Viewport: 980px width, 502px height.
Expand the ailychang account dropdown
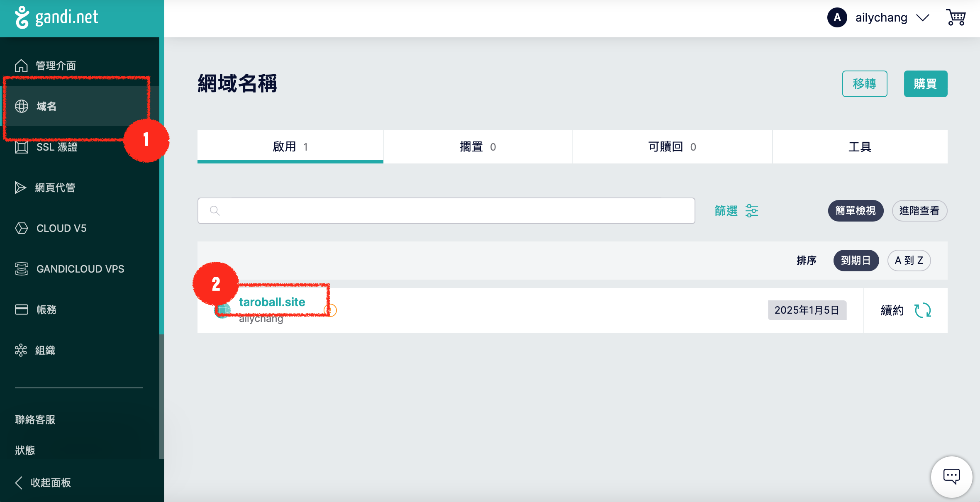tap(922, 18)
